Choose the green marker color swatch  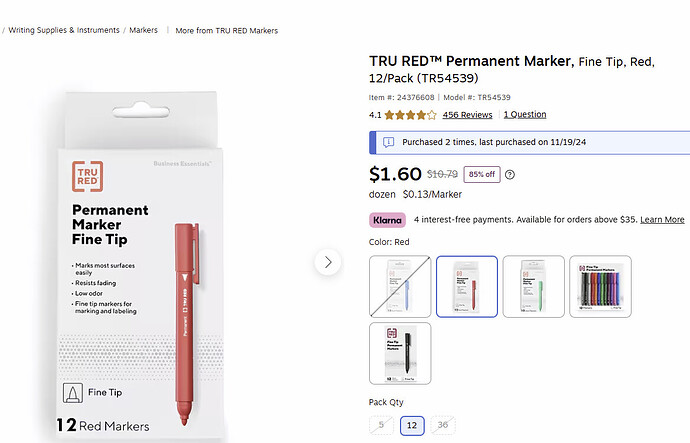[x=533, y=286]
